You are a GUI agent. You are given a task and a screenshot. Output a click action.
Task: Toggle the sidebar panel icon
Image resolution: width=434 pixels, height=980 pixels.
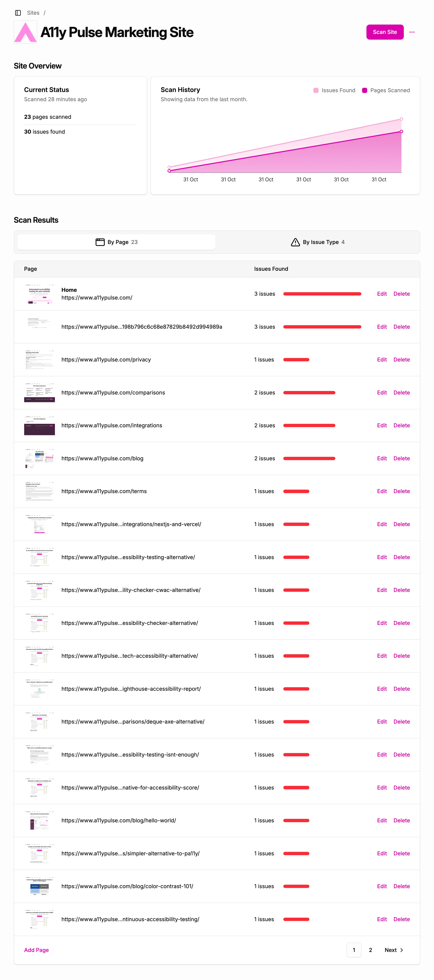click(18, 13)
